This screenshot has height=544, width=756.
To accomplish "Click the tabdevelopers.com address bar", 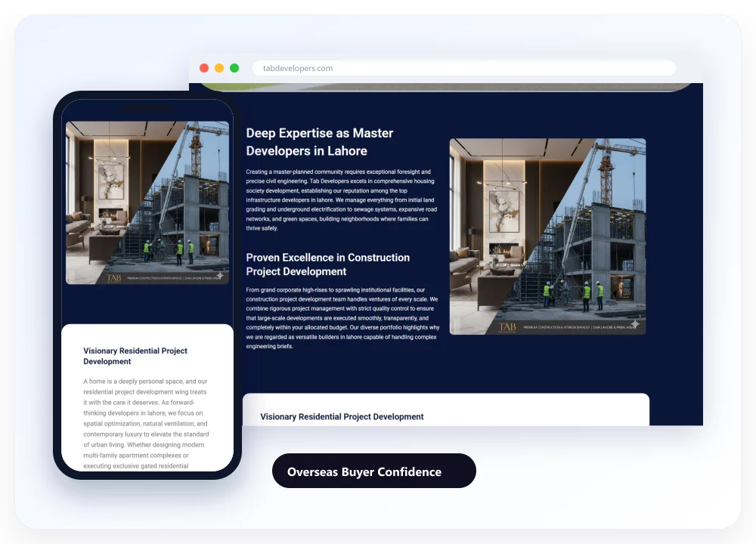I will coord(463,68).
